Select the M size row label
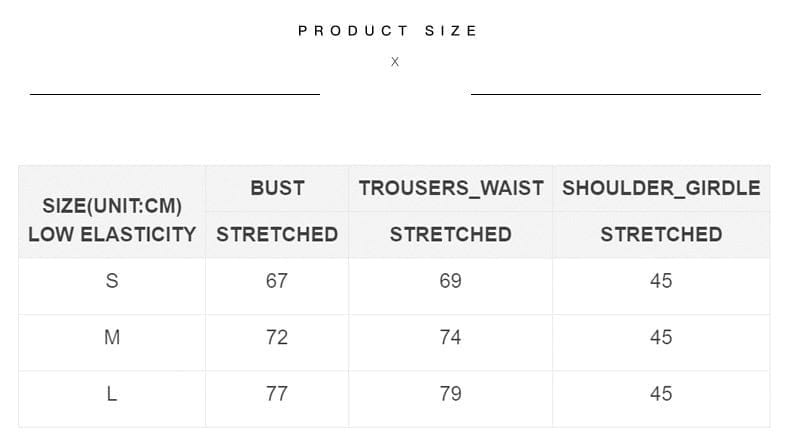Screen dimensions: 790x445 (x=112, y=337)
